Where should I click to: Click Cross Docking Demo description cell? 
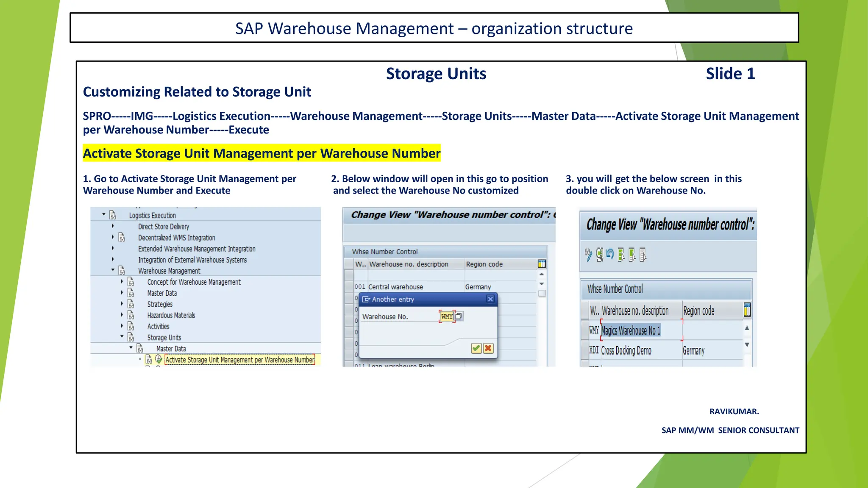641,350
